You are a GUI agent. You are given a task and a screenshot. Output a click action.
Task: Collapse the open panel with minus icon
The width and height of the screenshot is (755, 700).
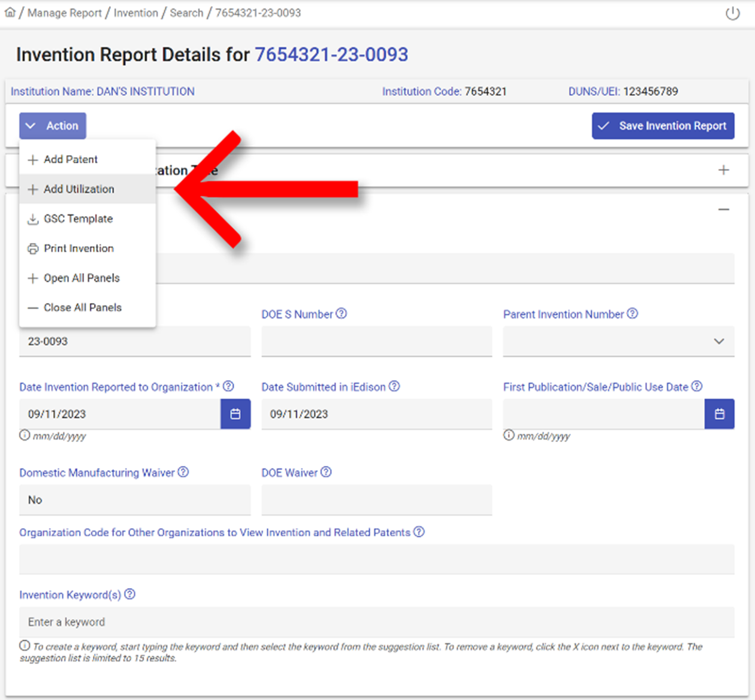[723, 210]
